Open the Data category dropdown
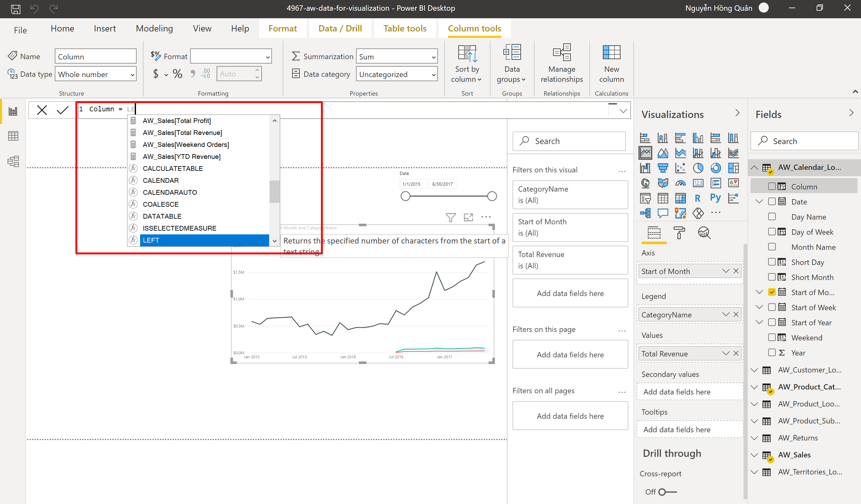Viewport: 861px width, 504px height. [x=397, y=74]
